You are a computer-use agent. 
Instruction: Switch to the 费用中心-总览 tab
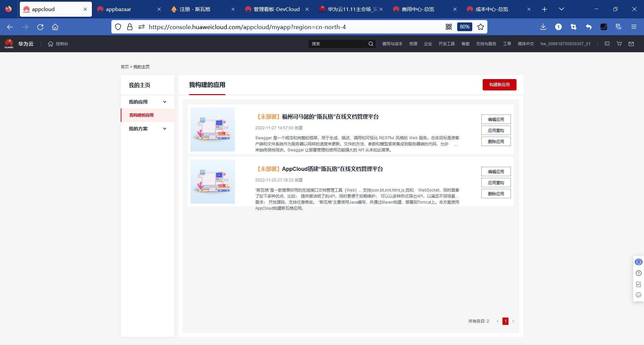425,9
